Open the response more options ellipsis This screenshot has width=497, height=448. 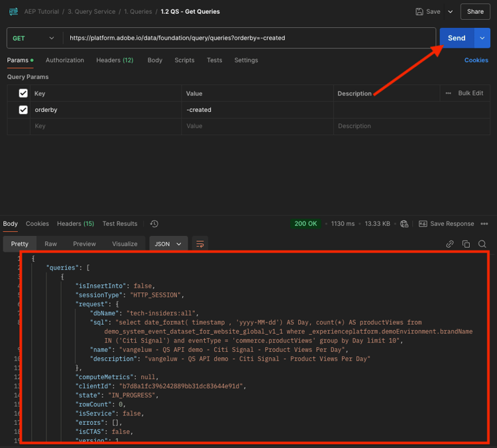click(484, 224)
